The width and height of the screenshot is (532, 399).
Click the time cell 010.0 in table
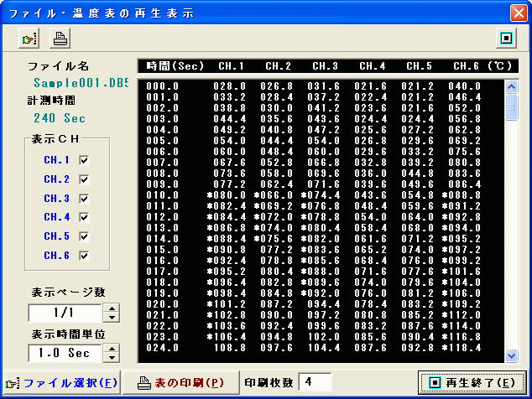[x=163, y=195]
